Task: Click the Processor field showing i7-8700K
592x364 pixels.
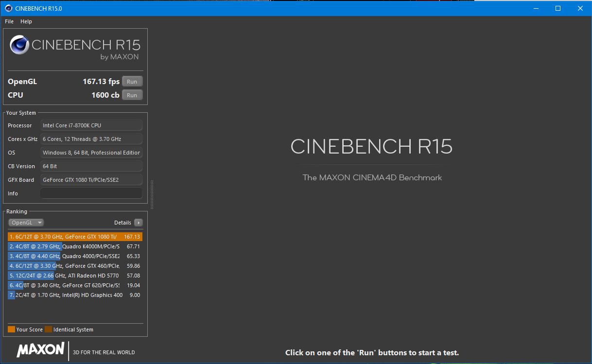Action: click(x=91, y=125)
